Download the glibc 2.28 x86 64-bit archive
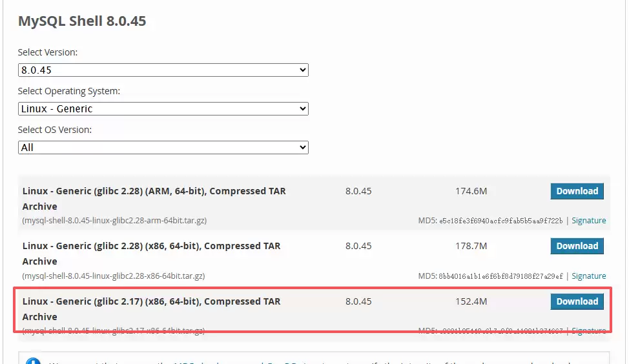Screen dimensions: 629x364 click(577, 246)
